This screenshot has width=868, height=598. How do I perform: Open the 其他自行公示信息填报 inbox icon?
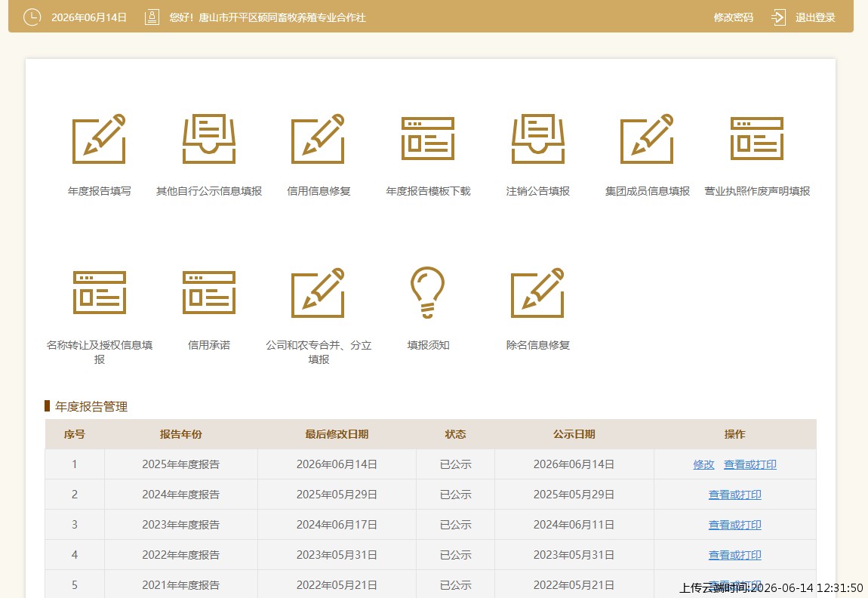point(208,139)
